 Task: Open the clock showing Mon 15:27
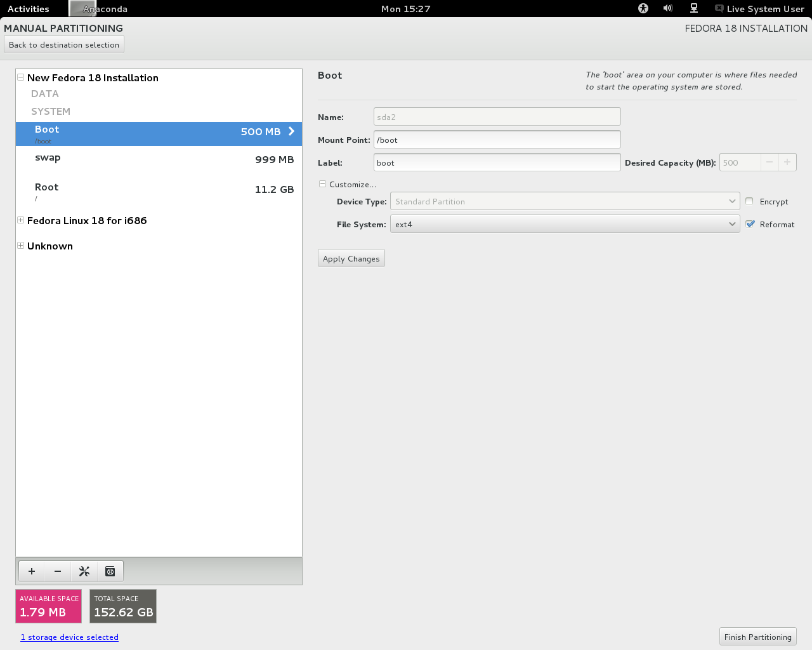(406, 9)
